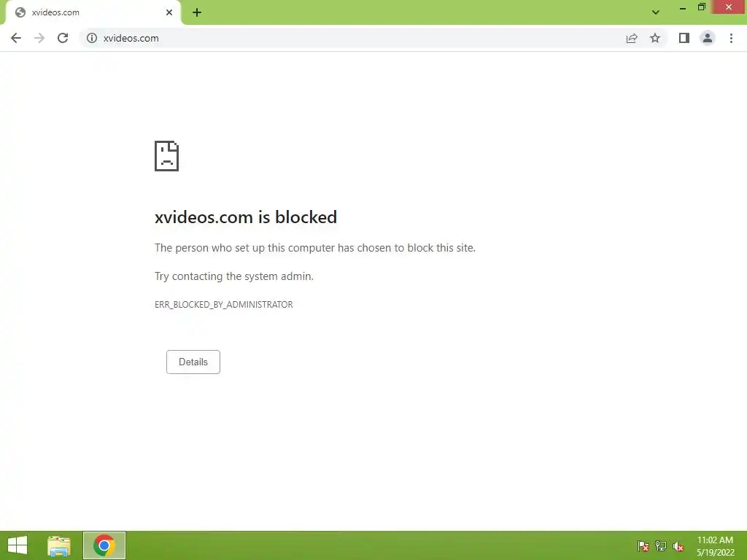Minimize the Chrome window
This screenshot has width=747, height=560.
(683, 7)
